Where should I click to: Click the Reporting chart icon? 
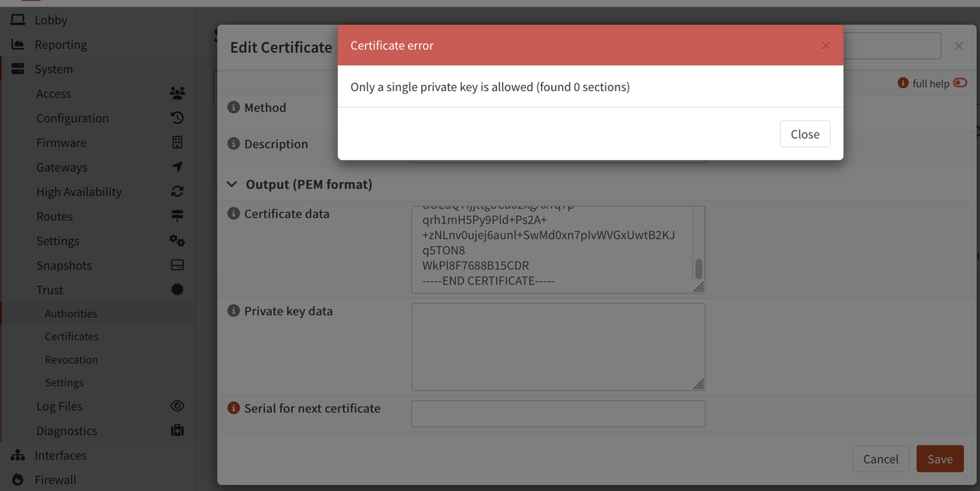[18, 44]
